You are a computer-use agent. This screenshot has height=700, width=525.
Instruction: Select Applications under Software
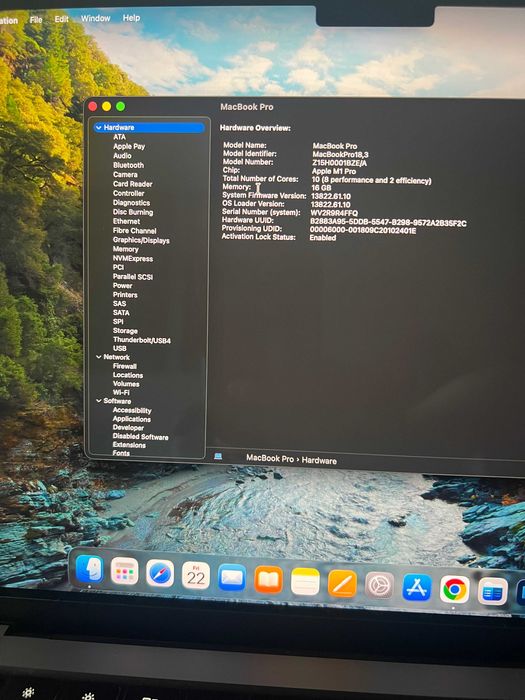coord(132,419)
